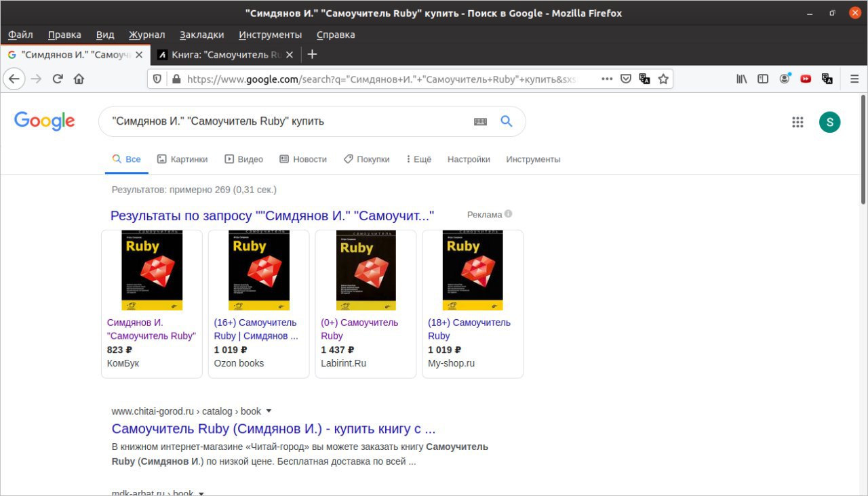Select the Картинки search tab
Image resolution: width=868 pixels, height=496 pixels.
[x=182, y=159]
